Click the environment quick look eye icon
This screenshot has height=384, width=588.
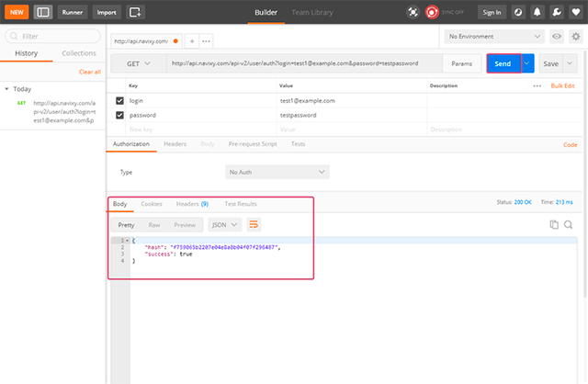(557, 37)
